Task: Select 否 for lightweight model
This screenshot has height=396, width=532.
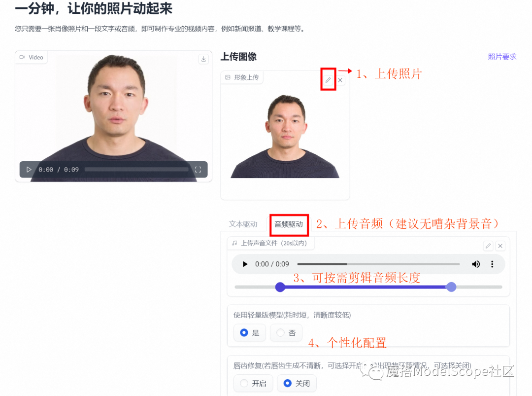Action: pos(286,333)
